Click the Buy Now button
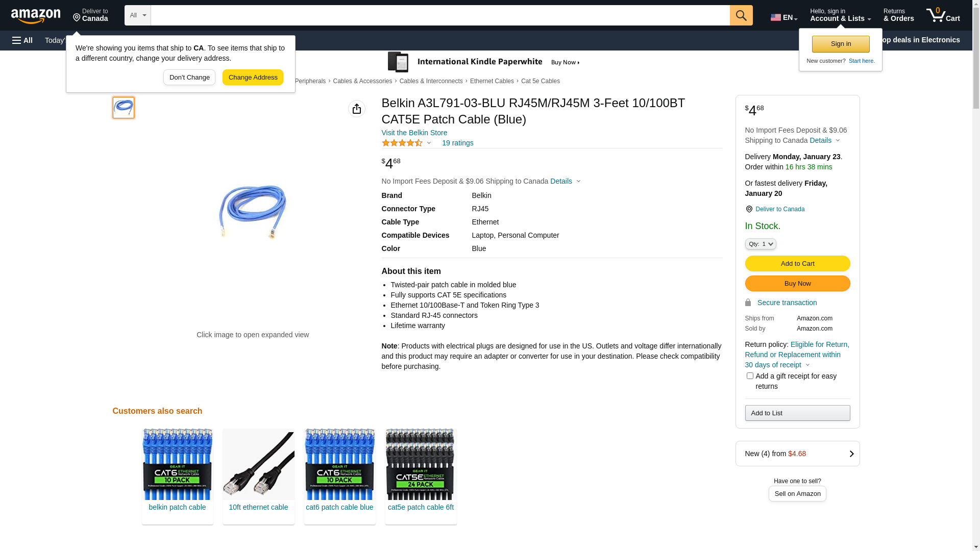 coord(797,284)
